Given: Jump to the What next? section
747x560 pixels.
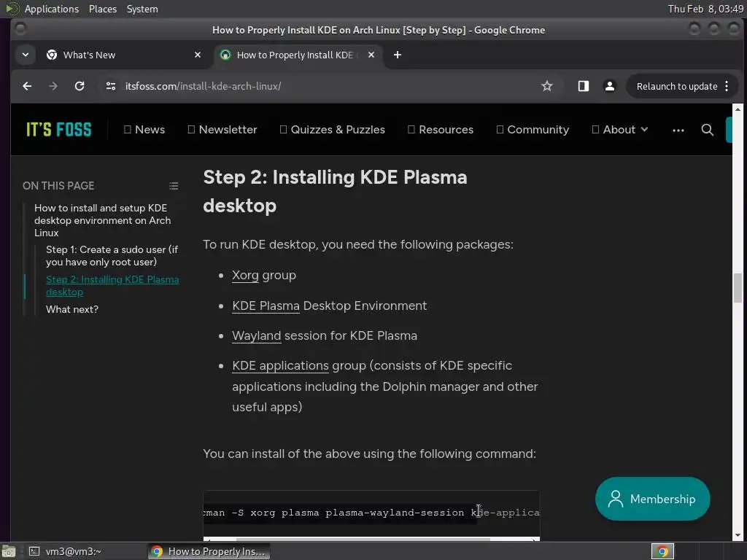Looking at the screenshot, I should (x=72, y=309).
